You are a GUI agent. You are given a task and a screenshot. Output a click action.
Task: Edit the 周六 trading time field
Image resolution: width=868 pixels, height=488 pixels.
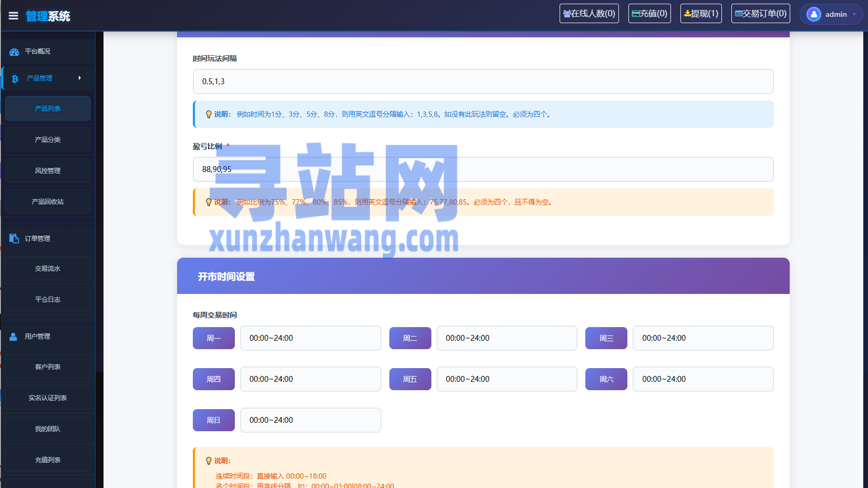tap(703, 379)
